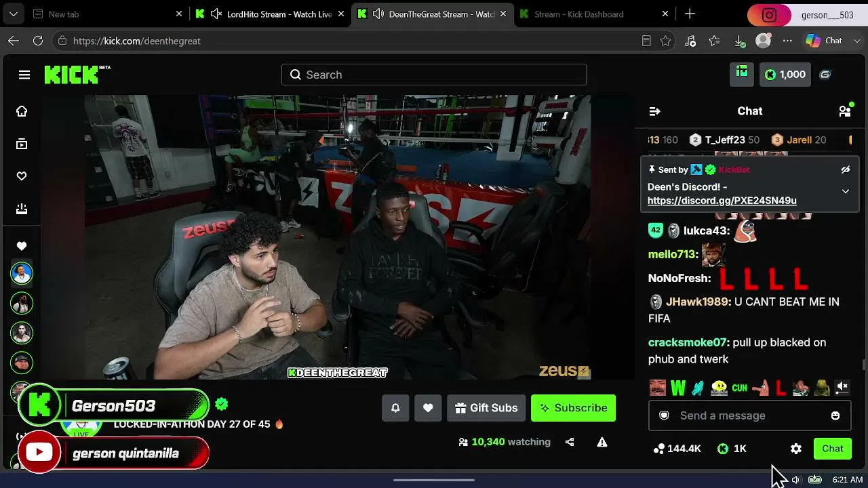Image resolution: width=868 pixels, height=488 pixels.
Task: Open the immersive reader view icon
Action: [x=646, y=41]
